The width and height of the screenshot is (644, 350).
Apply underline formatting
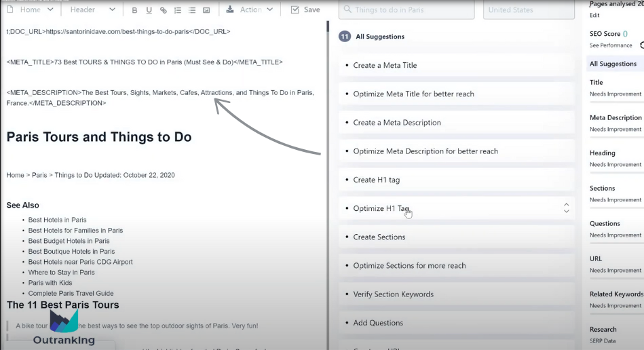[x=149, y=10]
